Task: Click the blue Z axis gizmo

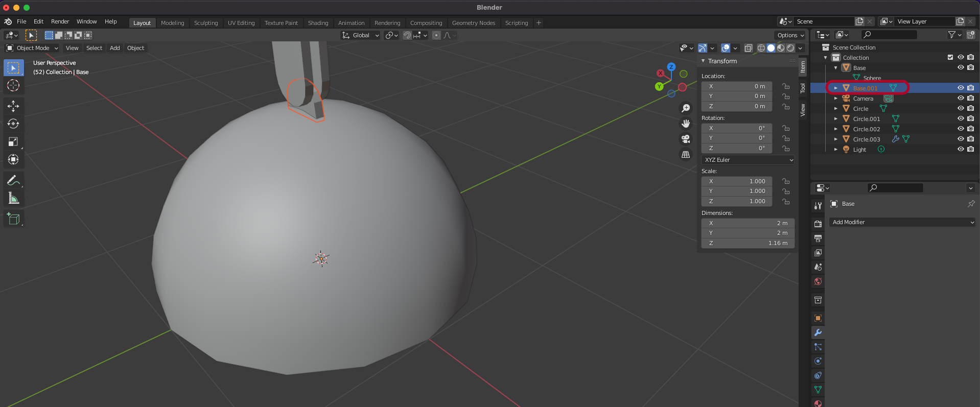Action: tap(671, 67)
